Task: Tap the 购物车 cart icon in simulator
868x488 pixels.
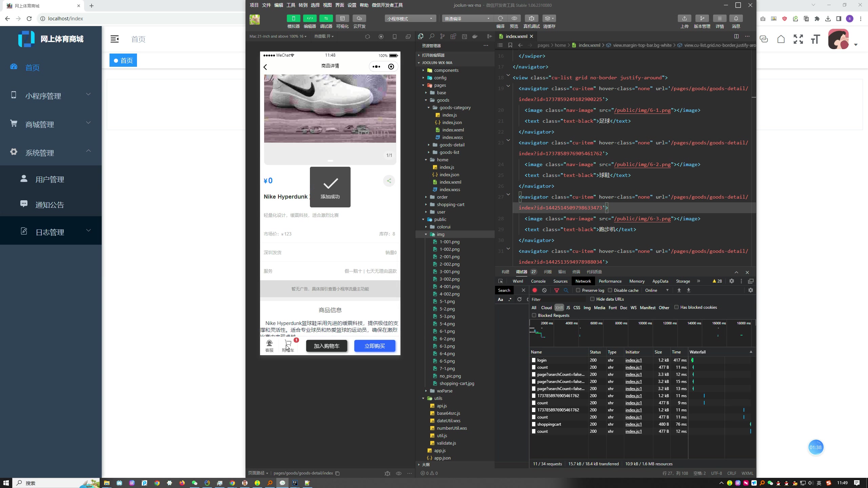Action: (288, 346)
